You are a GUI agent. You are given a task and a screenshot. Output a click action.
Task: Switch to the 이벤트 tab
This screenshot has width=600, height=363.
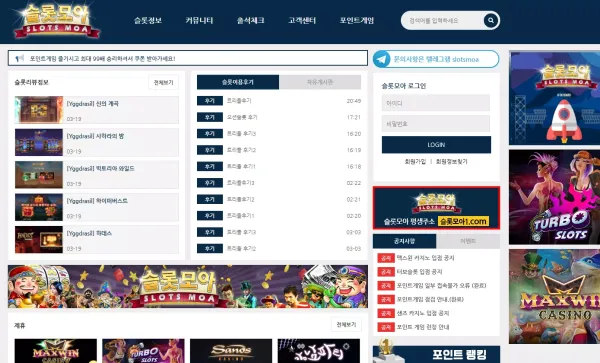468,241
